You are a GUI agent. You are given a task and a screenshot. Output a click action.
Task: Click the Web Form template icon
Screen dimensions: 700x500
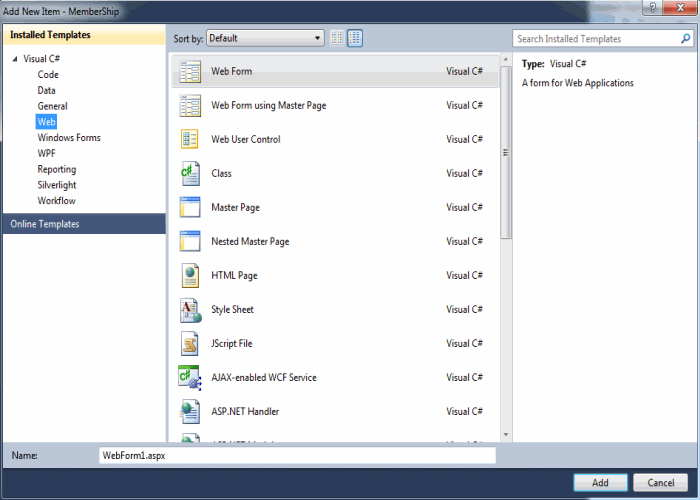pos(190,71)
